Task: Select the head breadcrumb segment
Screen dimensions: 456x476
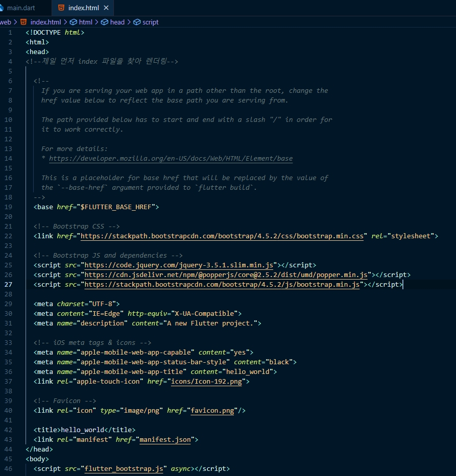Action: click(117, 22)
